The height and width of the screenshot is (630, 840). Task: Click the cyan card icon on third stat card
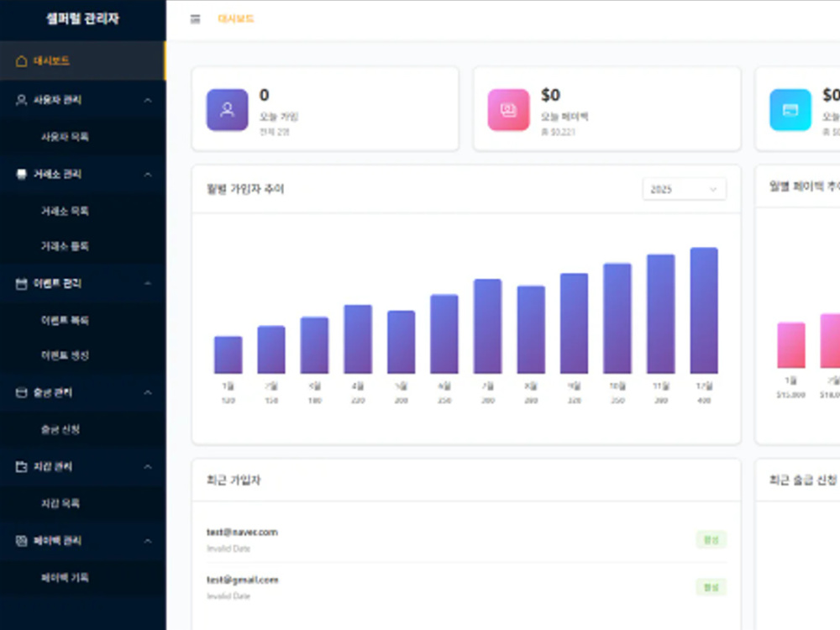tap(790, 110)
